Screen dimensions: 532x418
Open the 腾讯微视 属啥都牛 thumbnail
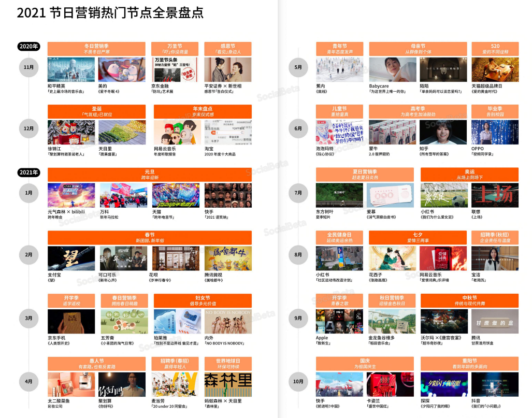coord(228,258)
